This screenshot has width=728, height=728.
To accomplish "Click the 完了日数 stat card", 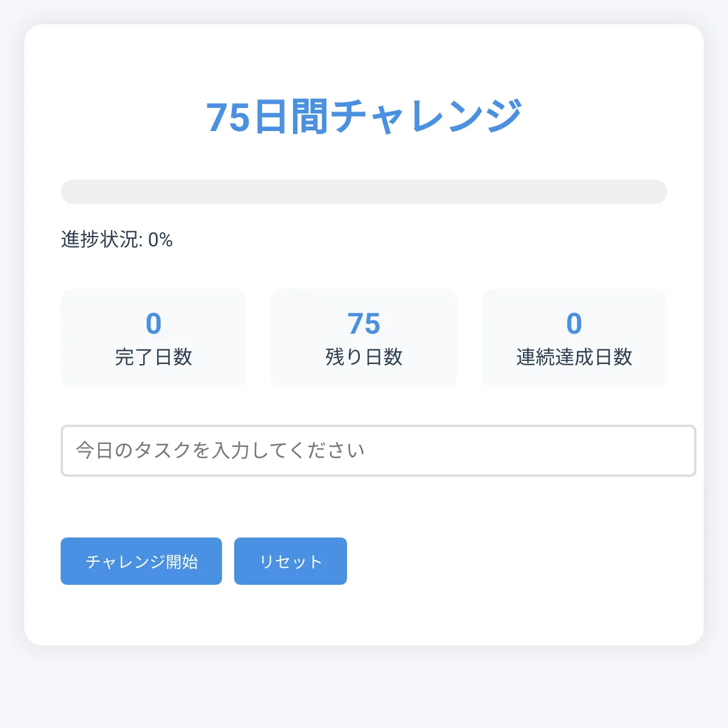I will click(153, 339).
